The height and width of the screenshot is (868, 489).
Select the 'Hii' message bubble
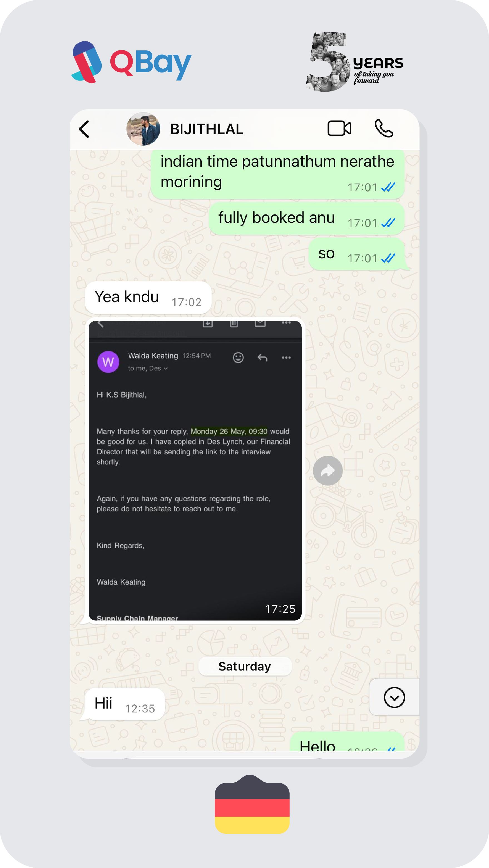pos(125,704)
